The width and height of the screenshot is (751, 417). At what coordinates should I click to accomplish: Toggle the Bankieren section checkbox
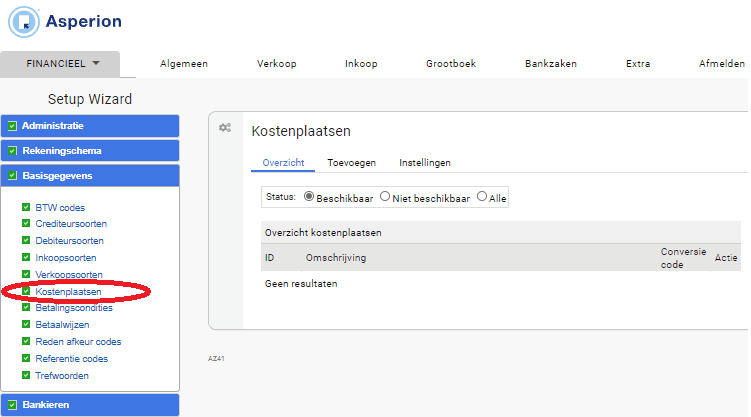(12, 405)
